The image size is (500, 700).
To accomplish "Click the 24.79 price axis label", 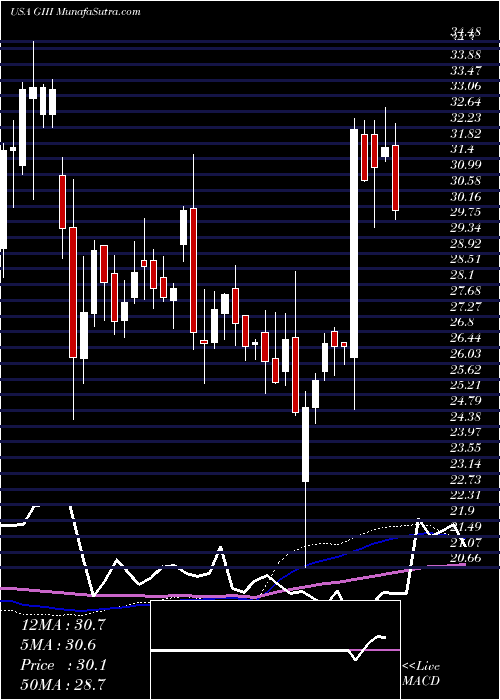I will (466, 401).
